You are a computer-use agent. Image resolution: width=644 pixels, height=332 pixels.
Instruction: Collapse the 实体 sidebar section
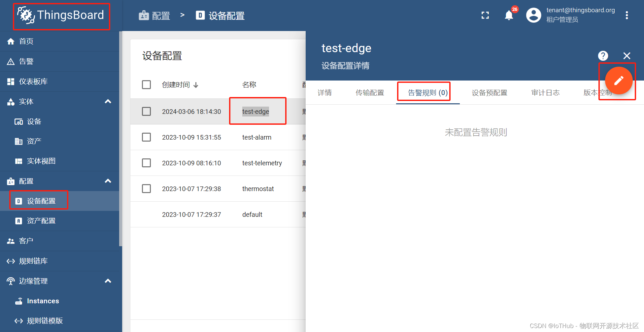pyautogui.click(x=108, y=102)
